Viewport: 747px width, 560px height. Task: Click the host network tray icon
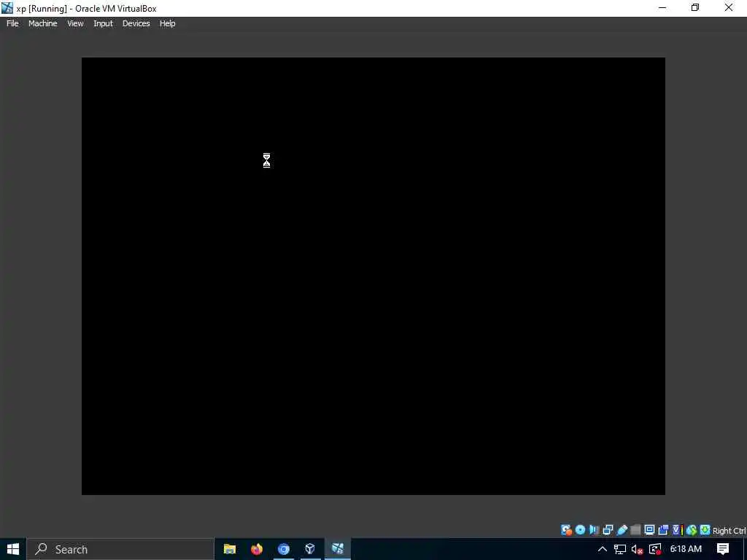(620, 549)
